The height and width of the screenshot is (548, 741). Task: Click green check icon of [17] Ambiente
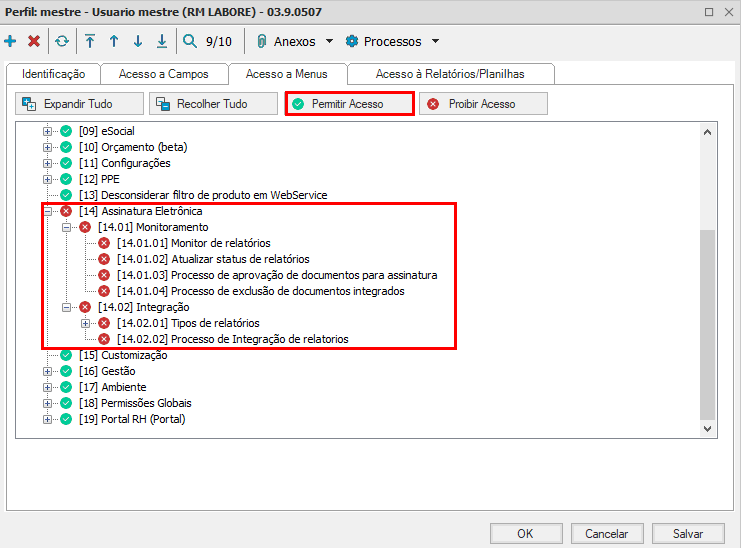[x=66, y=387]
